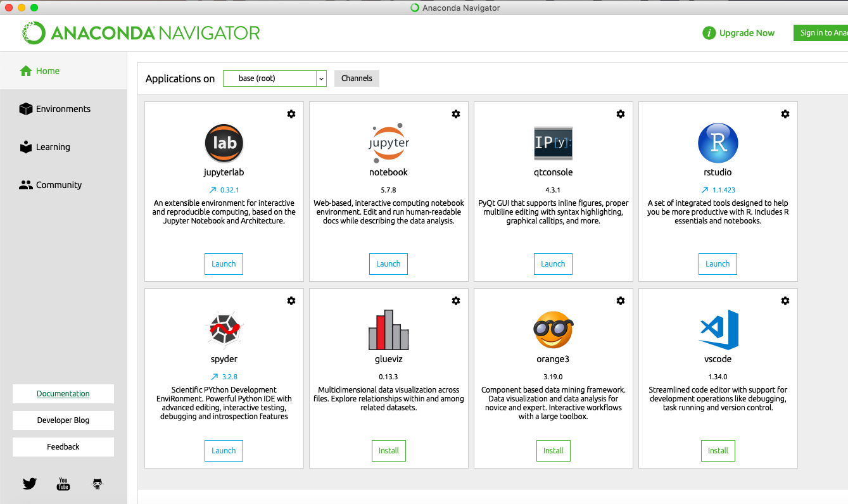Click the notebook version 5.7.8 text
848x504 pixels.
[388, 190]
